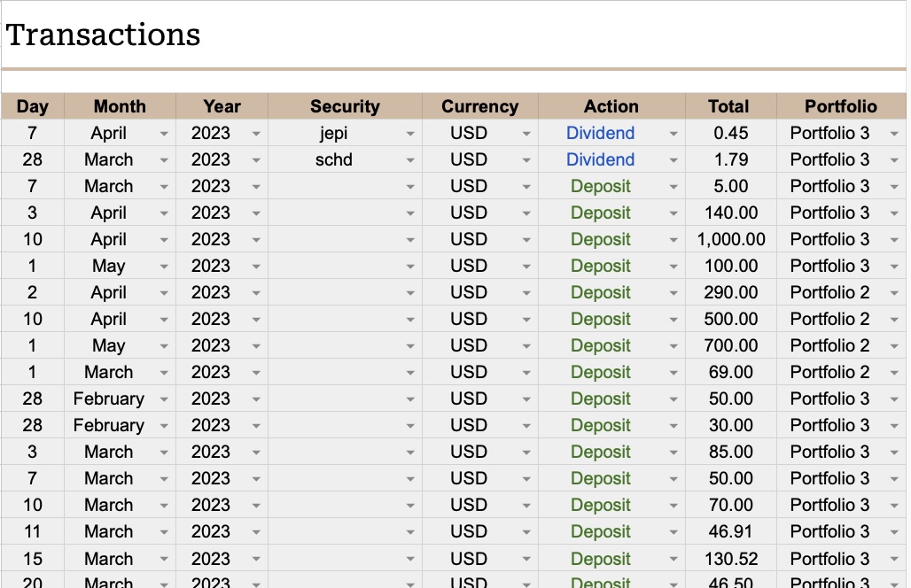Open the Security dropdown for jepi
911x588 pixels.
click(409, 134)
